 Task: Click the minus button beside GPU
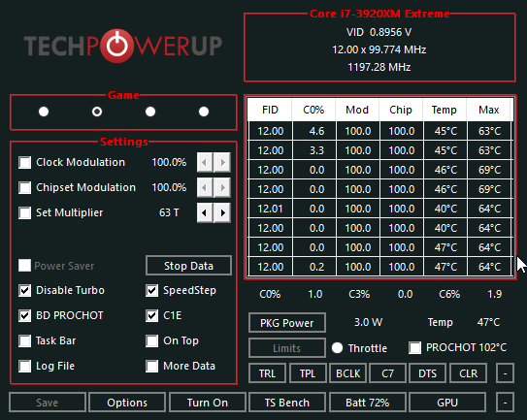tap(505, 403)
